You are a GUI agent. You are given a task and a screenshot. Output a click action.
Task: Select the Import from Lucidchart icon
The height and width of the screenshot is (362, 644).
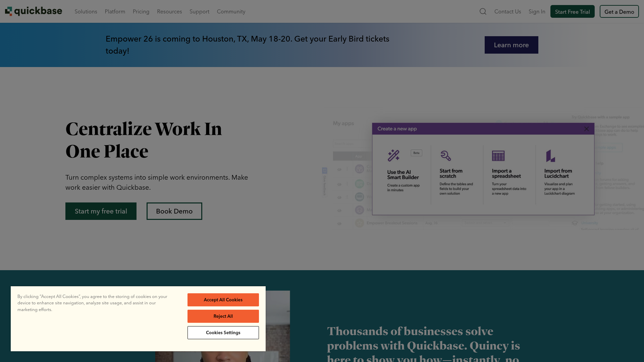[550, 155]
